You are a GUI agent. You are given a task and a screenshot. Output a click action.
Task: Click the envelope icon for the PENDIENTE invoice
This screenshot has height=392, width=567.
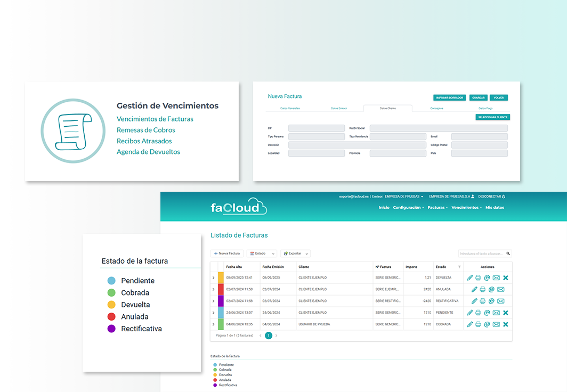point(496,313)
